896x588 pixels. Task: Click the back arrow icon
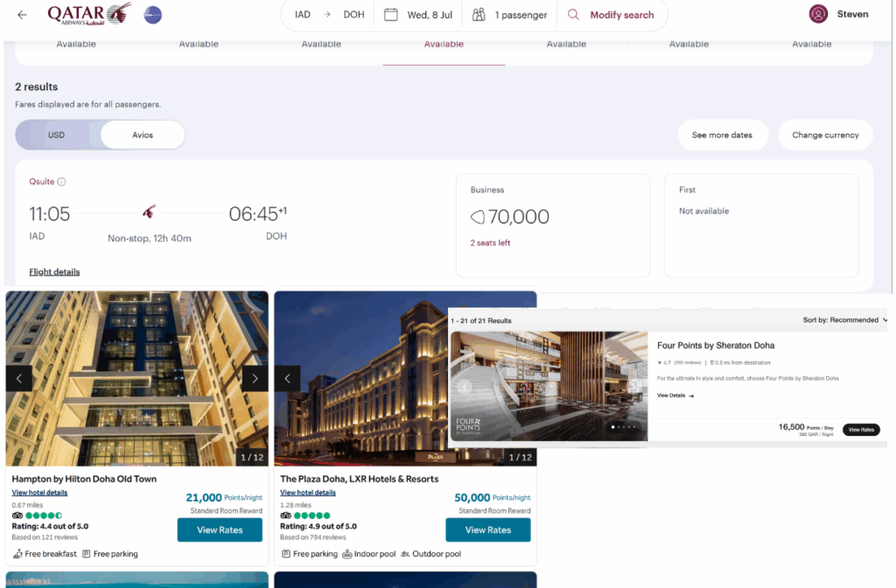[22, 15]
